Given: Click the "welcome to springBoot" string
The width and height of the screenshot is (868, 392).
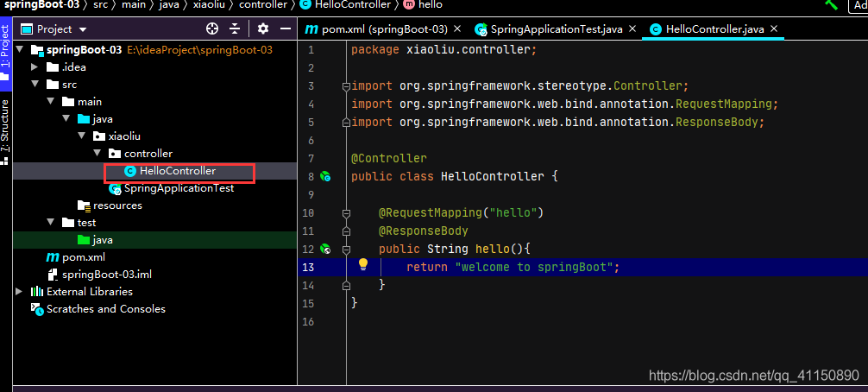Looking at the screenshot, I should pos(535,267).
